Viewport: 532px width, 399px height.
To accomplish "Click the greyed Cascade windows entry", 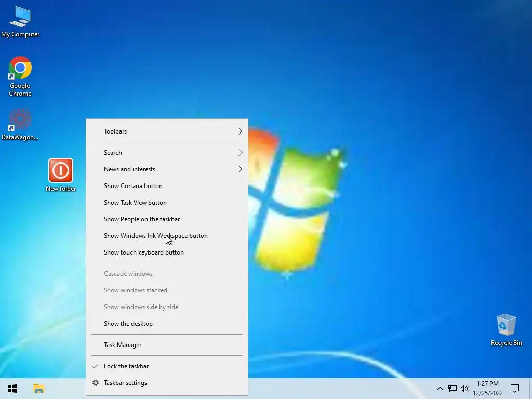I will (167, 274).
